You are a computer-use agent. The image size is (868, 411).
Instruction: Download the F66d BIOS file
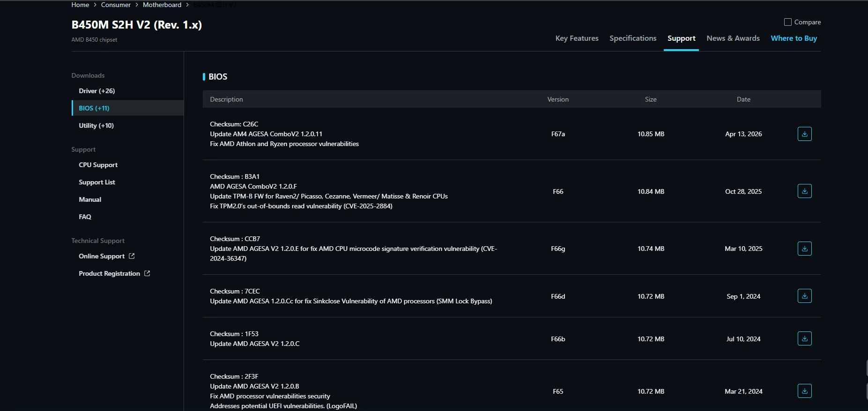pyautogui.click(x=804, y=296)
